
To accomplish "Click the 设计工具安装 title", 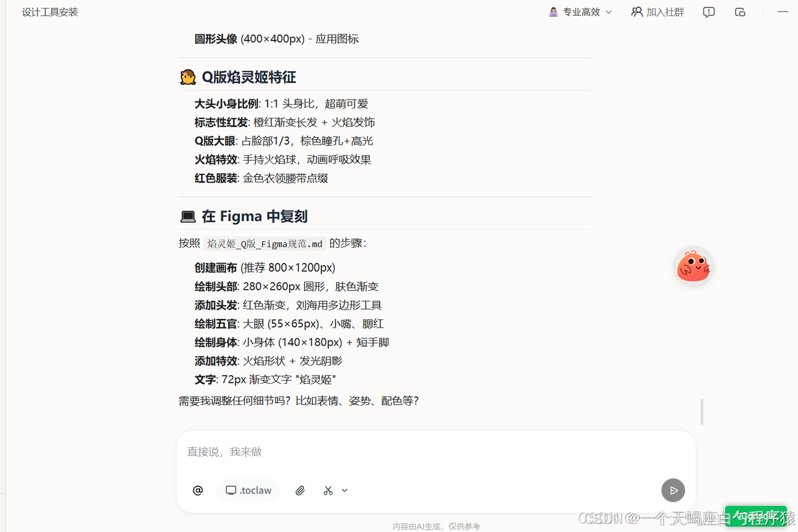I will [x=49, y=12].
